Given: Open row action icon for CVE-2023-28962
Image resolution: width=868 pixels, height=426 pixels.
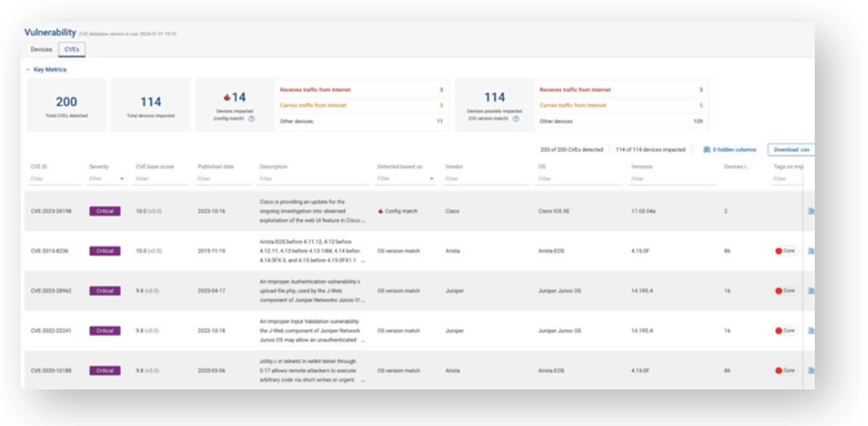Looking at the screenshot, I should click(810, 291).
